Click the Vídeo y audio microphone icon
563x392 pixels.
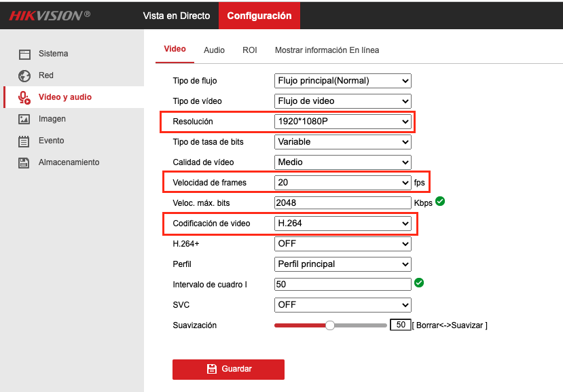(x=24, y=97)
